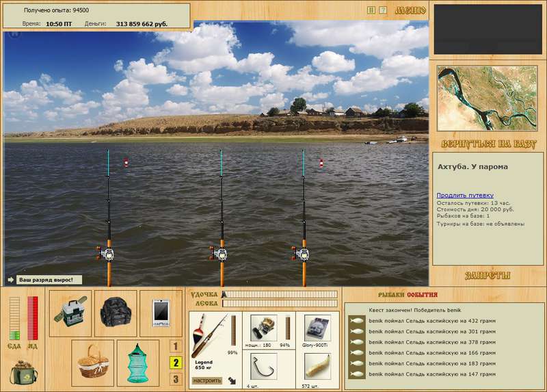Expand the 'Ваш разряд вырос!' notification arrow
This screenshot has width=547, height=392.
click(x=10, y=280)
